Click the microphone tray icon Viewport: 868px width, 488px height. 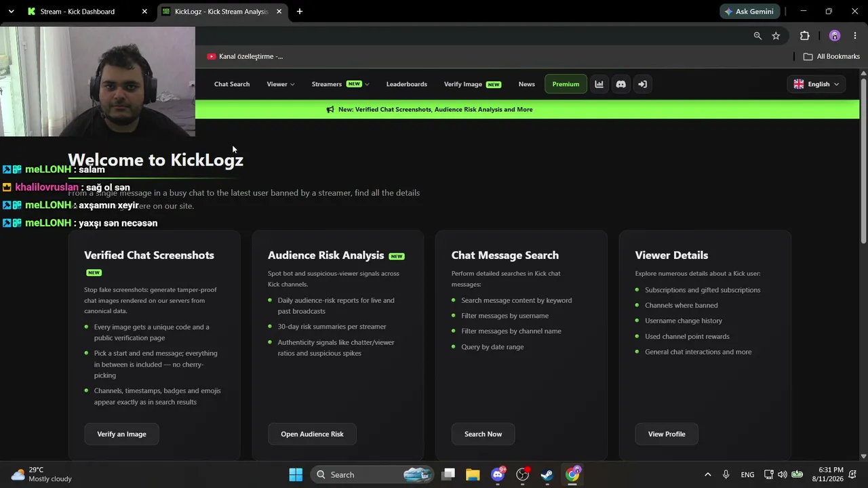click(x=726, y=474)
